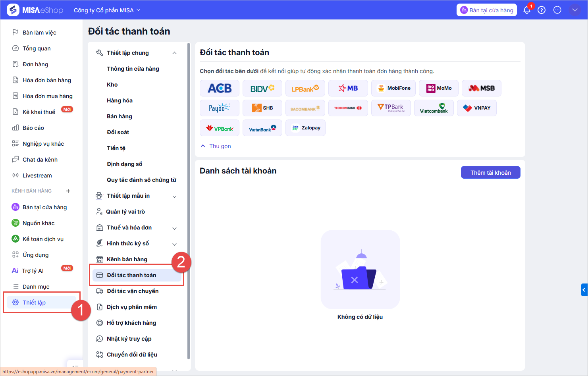This screenshot has height=376, width=588.
Task: Open Nhật ký truy cập
Action: click(x=129, y=339)
